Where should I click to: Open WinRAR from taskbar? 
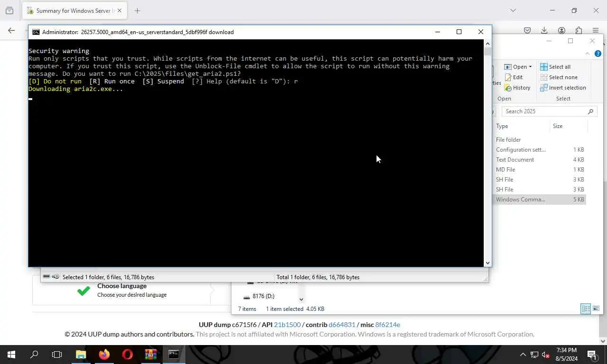coord(150,355)
